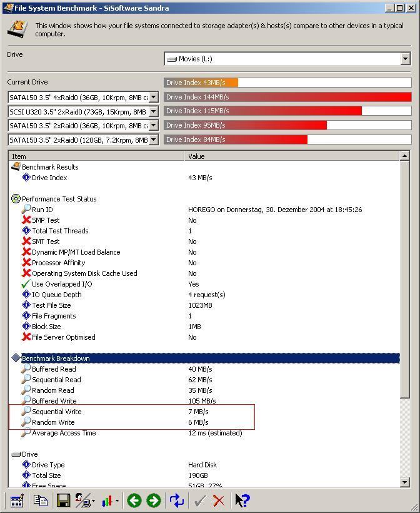Open SATA150 2xRaid0 36GB 10Krpm reference dropdown
This screenshot has height=513, width=420.
83,126
